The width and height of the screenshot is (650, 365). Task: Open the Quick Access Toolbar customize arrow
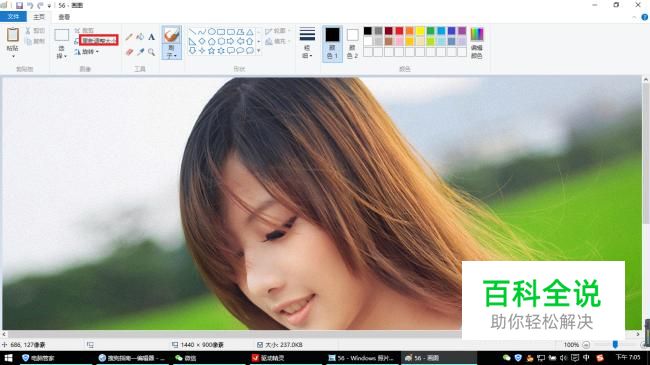point(49,6)
